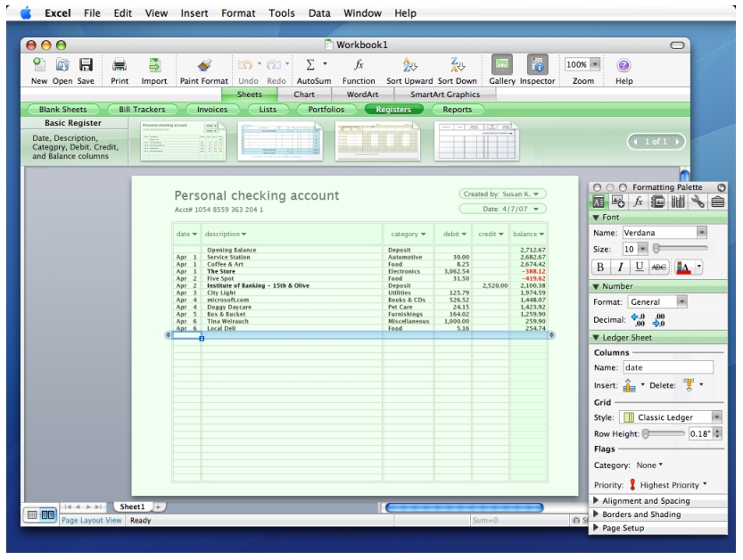The image size is (743, 560).
Task: Open the Grid Style dropdown showing Classic Ledger
Action: [x=670, y=417]
